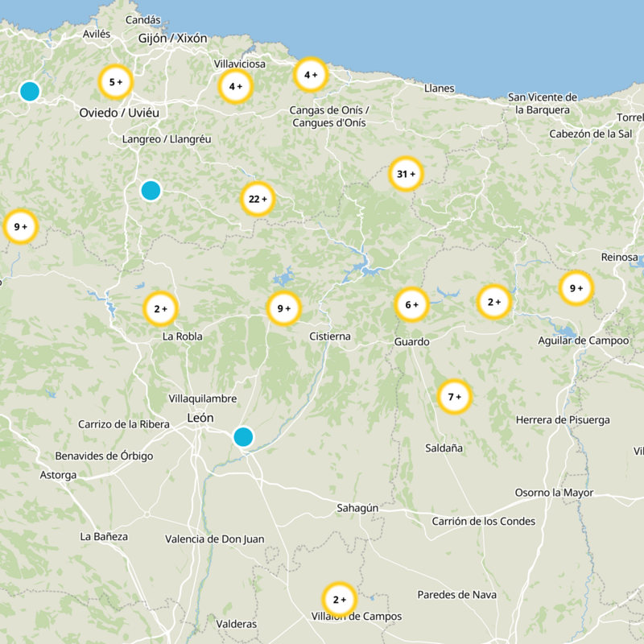Click the Carrión de los Condes label
Screen dimensions: 644x644
(x=484, y=521)
